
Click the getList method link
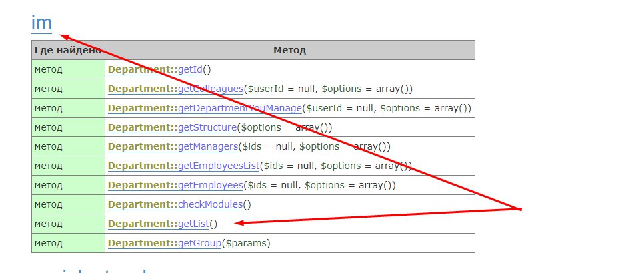coord(193,224)
